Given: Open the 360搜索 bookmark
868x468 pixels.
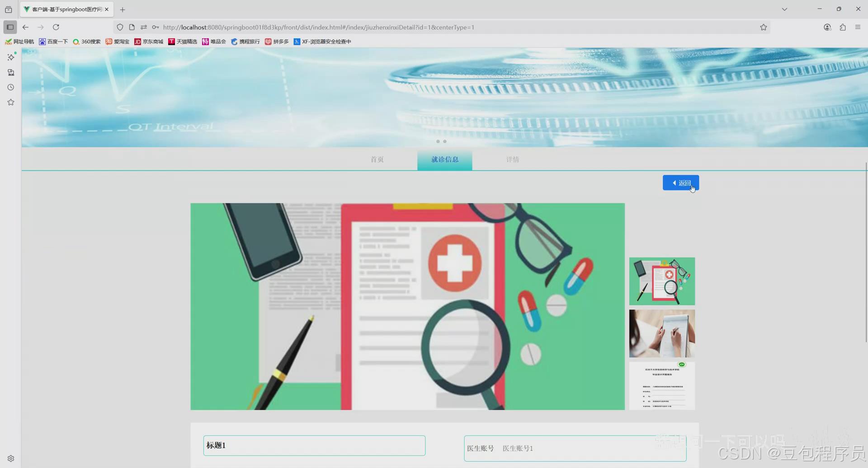Looking at the screenshot, I should point(87,42).
